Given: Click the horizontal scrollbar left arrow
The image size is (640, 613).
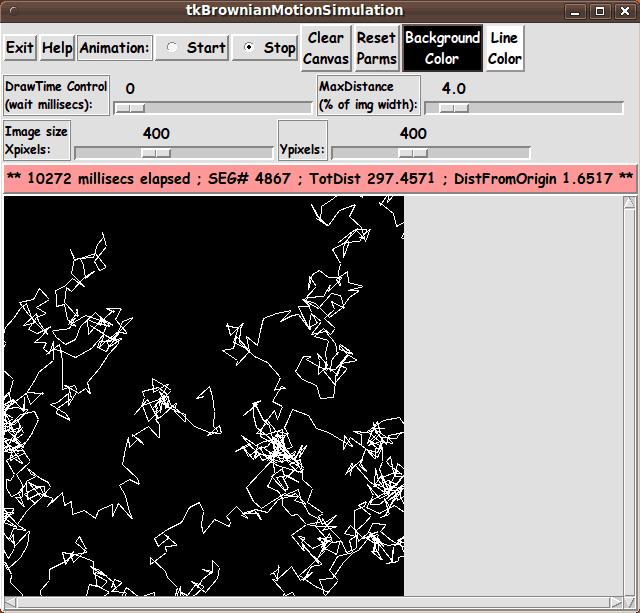Looking at the screenshot, I should click(x=10, y=603).
